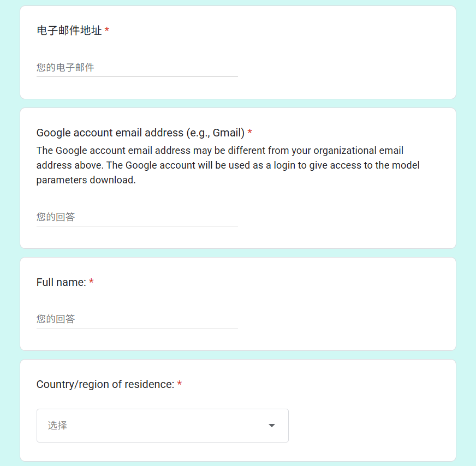Open the Country/region 选择 dropdown
The width and height of the screenshot is (476, 466).
(163, 425)
